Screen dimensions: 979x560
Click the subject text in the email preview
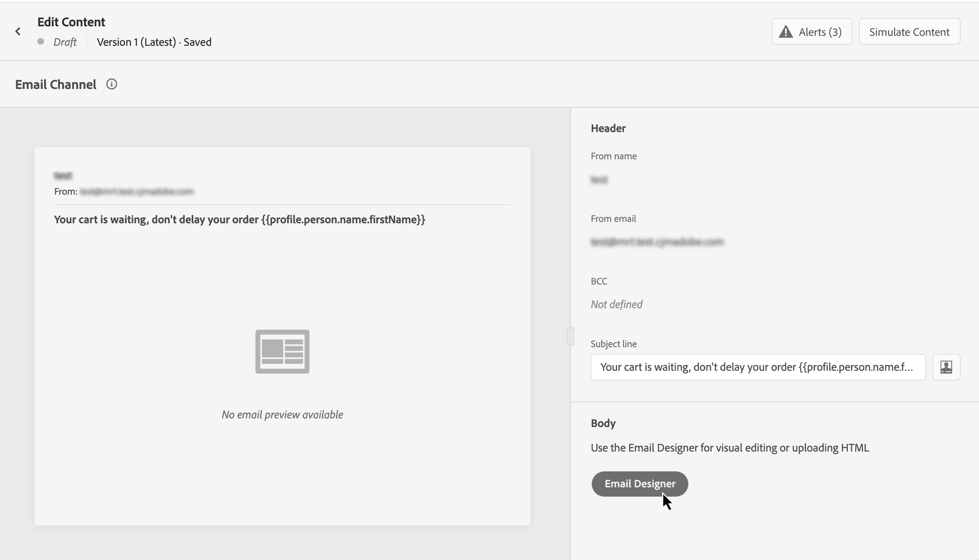[x=239, y=220]
